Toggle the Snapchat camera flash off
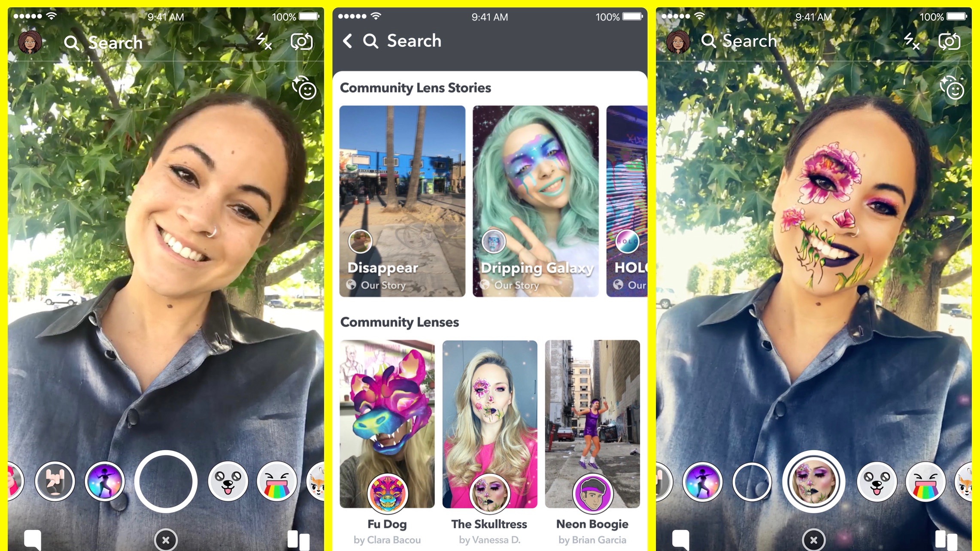Viewport: 980px width, 551px height. pyautogui.click(x=265, y=42)
